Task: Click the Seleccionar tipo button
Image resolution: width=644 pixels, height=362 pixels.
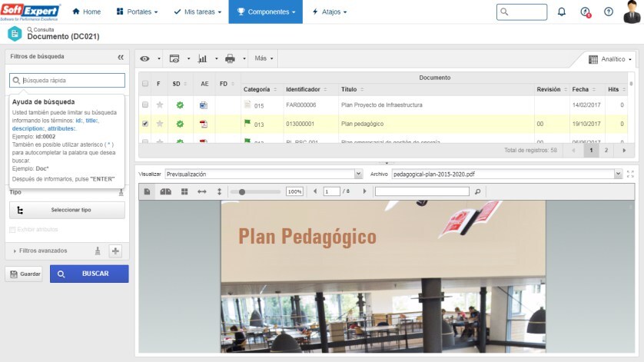Action: [x=67, y=210]
